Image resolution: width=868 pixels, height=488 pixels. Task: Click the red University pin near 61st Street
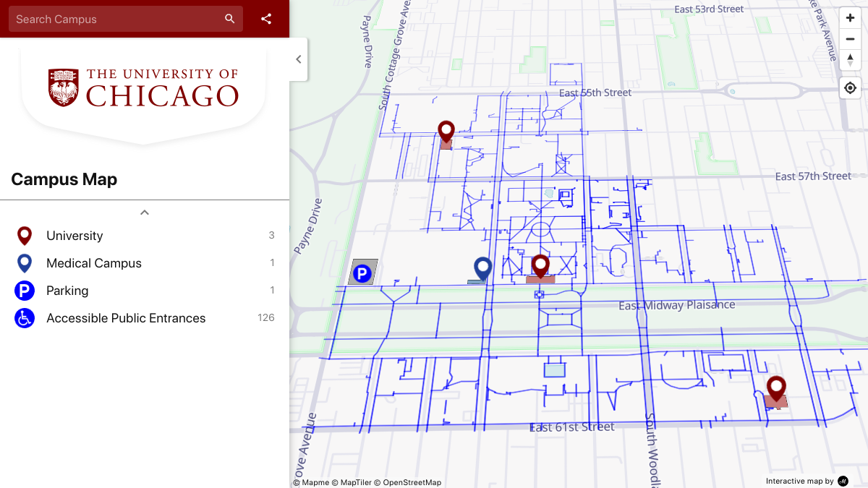click(776, 389)
